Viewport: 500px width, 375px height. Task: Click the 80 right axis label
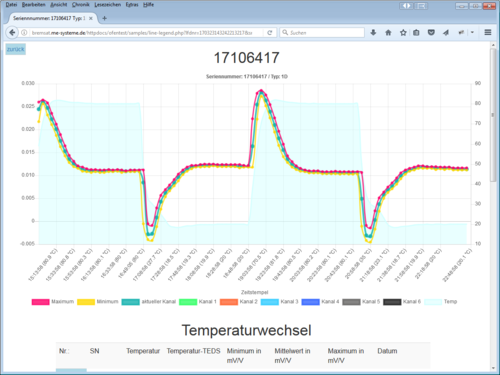(x=478, y=103)
